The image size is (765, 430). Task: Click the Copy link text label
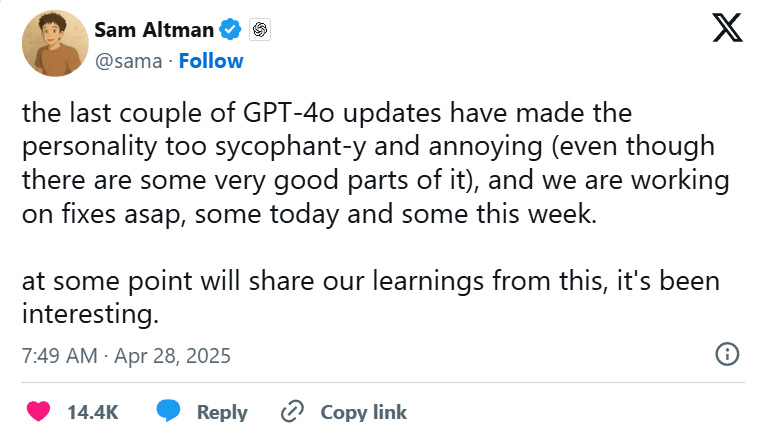(x=363, y=412)
